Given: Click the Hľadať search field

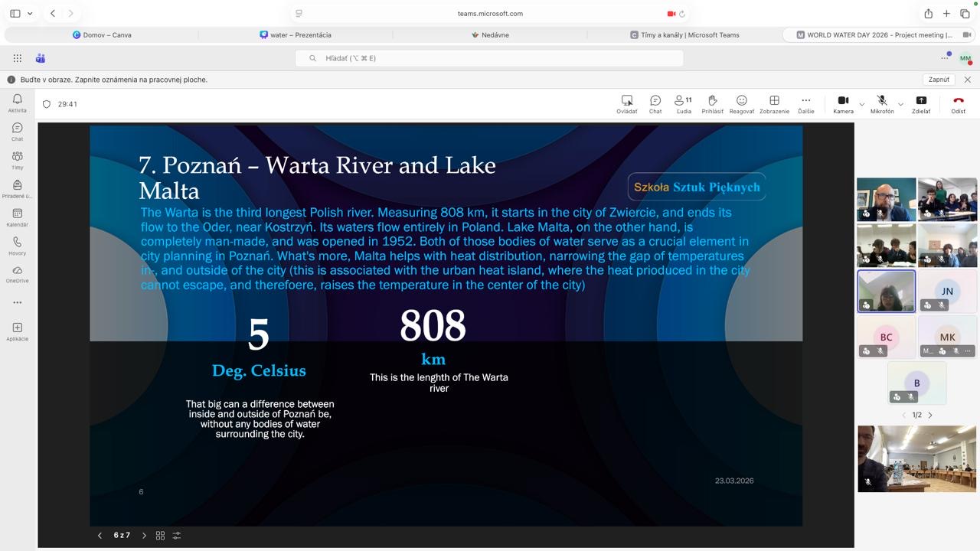Looking at the screenshot, I should coord(490,58).
